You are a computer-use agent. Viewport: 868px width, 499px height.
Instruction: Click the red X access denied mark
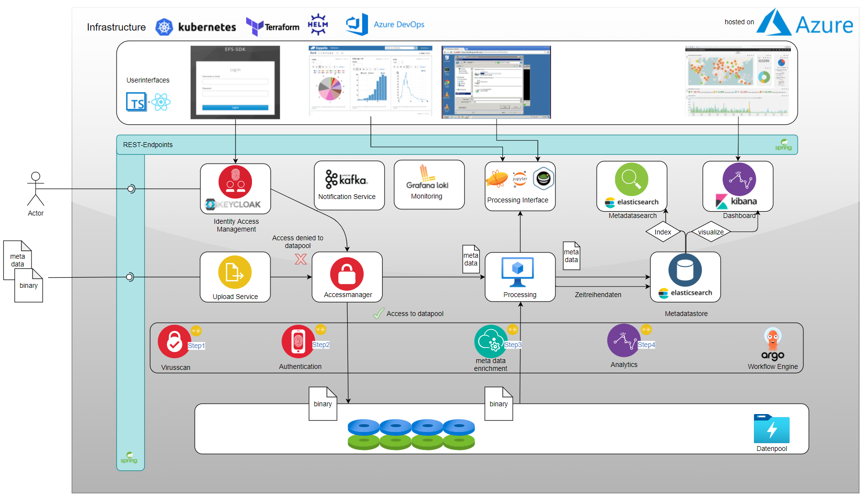pyautogui.click(x=301, y=259)
